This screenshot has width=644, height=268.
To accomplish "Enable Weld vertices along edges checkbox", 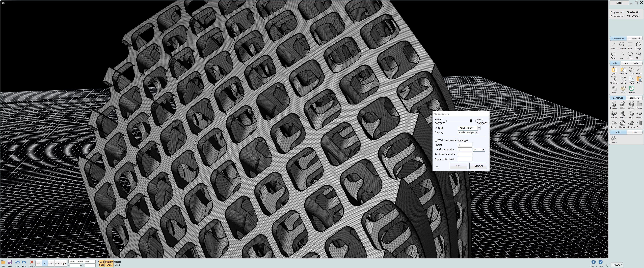I will (436, 140).
